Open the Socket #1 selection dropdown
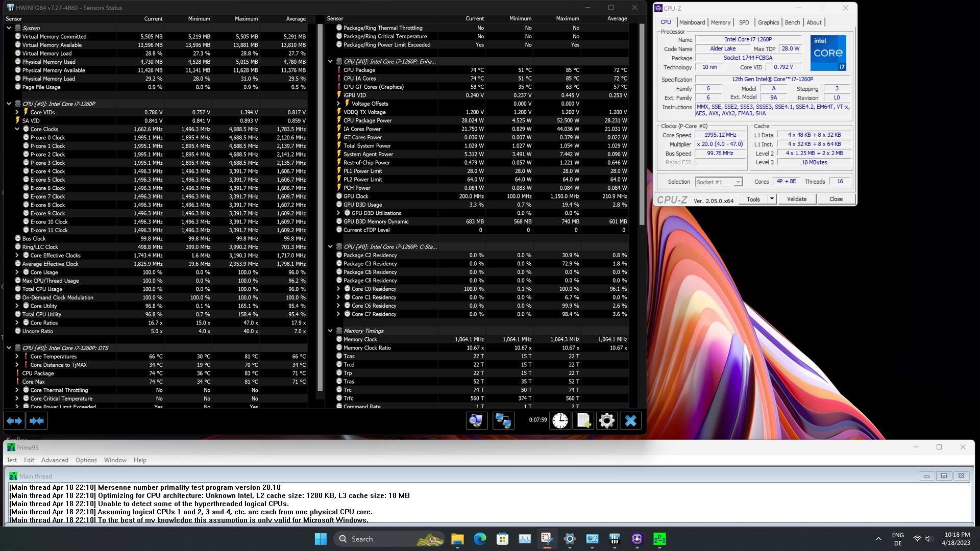Screen dimensions: 980x551 tap(738, 182)
